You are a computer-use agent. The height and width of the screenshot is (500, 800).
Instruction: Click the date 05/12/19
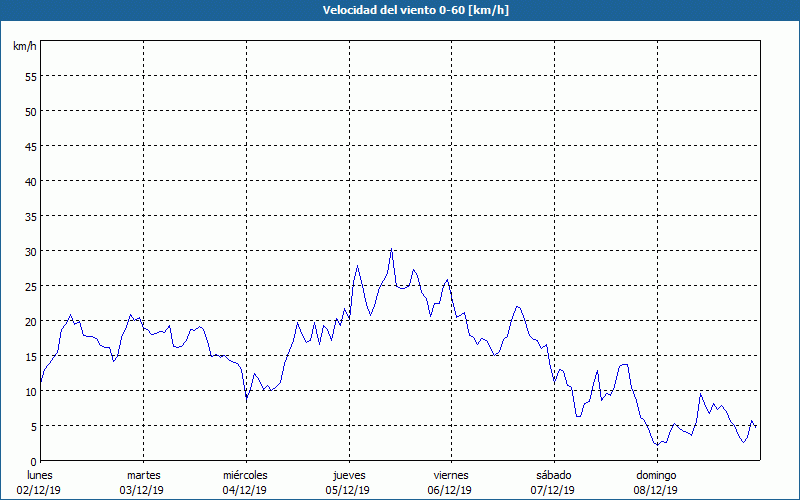click(347, 490)
